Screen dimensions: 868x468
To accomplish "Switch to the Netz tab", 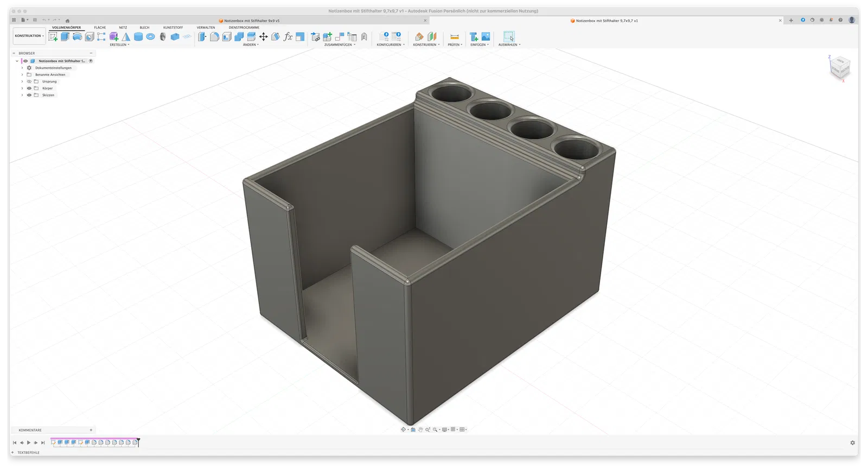I will (x=123, y=27).
